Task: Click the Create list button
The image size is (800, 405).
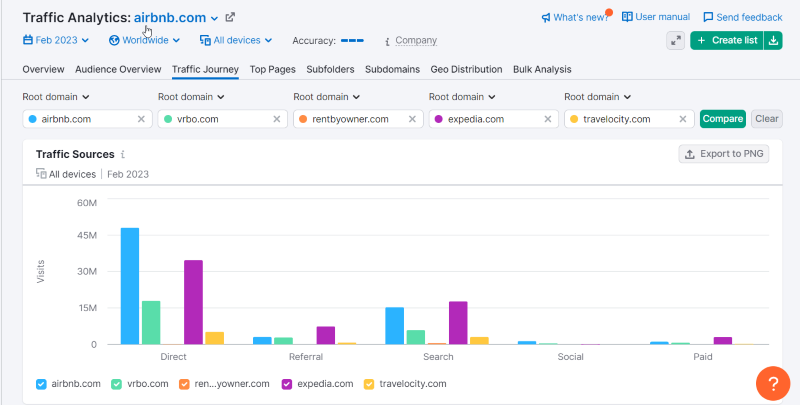Action: tap(727, 41)
